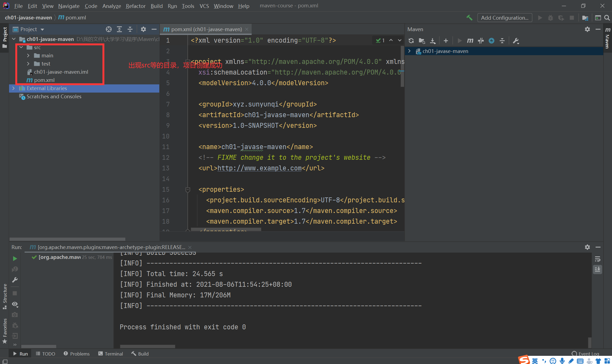Screen dimensions: 612x364
Task: Open the VCS menu
Action: pyautogui.click(x=204, y=6)
